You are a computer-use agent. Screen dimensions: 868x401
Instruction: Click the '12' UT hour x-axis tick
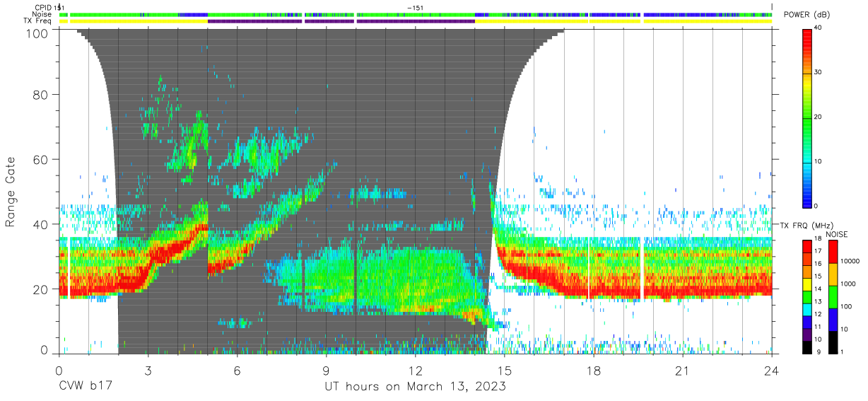coord(416,370)
